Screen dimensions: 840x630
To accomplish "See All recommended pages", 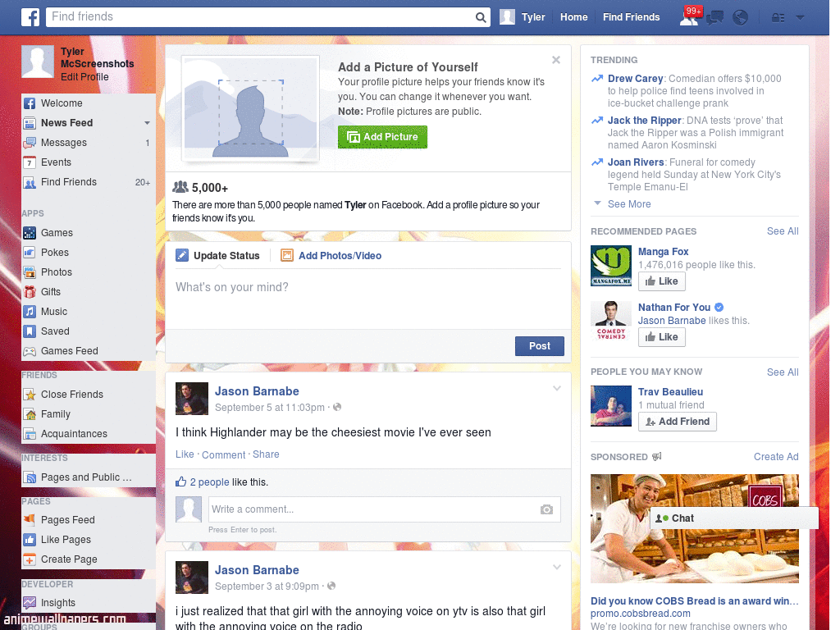I will click(782, 231).
